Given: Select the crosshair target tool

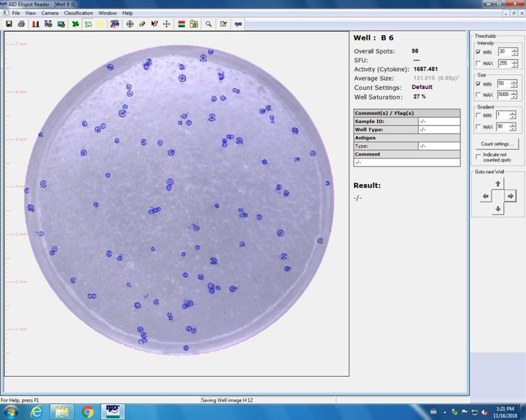Looking at the screenshot, I should (130, 24).
